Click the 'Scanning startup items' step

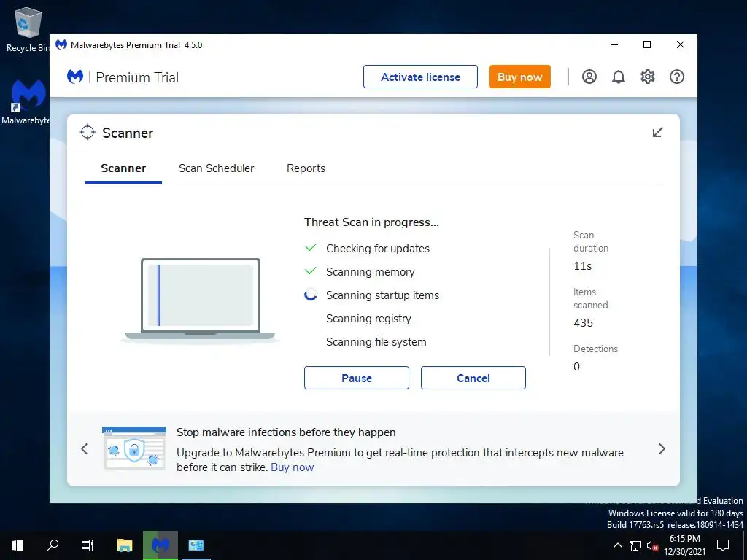pyautogui.click(x=382, y=295)
